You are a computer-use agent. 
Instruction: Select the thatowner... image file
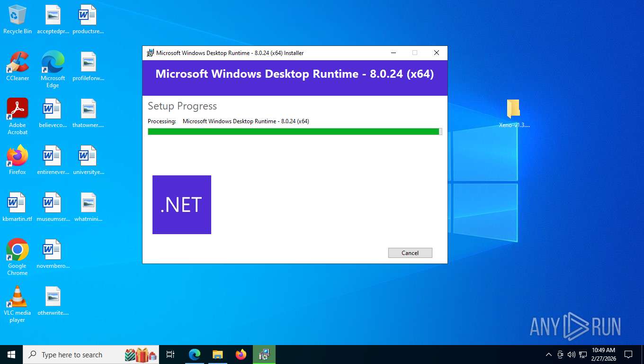[x=88, y=114]
